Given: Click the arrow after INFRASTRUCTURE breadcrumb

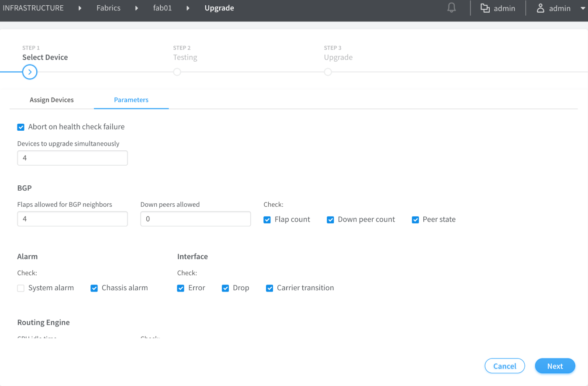Looking at the screenshot, I should pos(80,8).
